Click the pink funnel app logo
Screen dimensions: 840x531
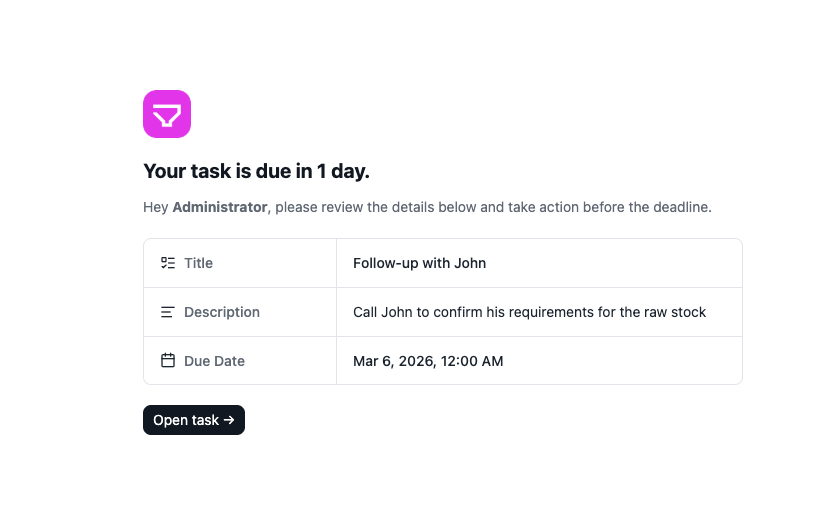coord(167,114)
